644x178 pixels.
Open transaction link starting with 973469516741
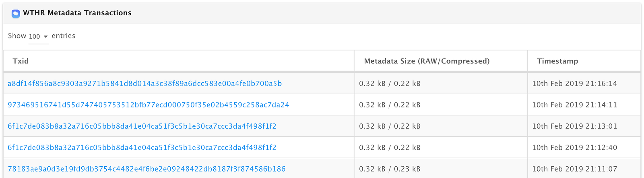click(x=148, y=105)
